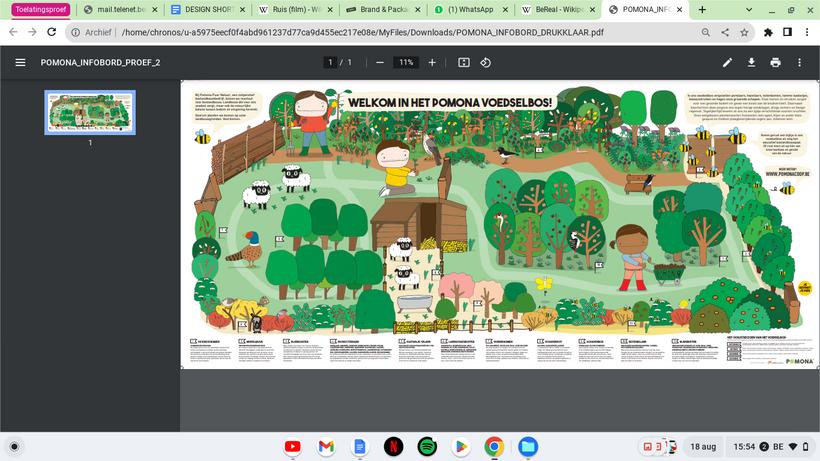This screenshot has width=820, height=461.
Task: Open the 18 aug calendar date
Action: pyautogui.click(x=703, y=446)
